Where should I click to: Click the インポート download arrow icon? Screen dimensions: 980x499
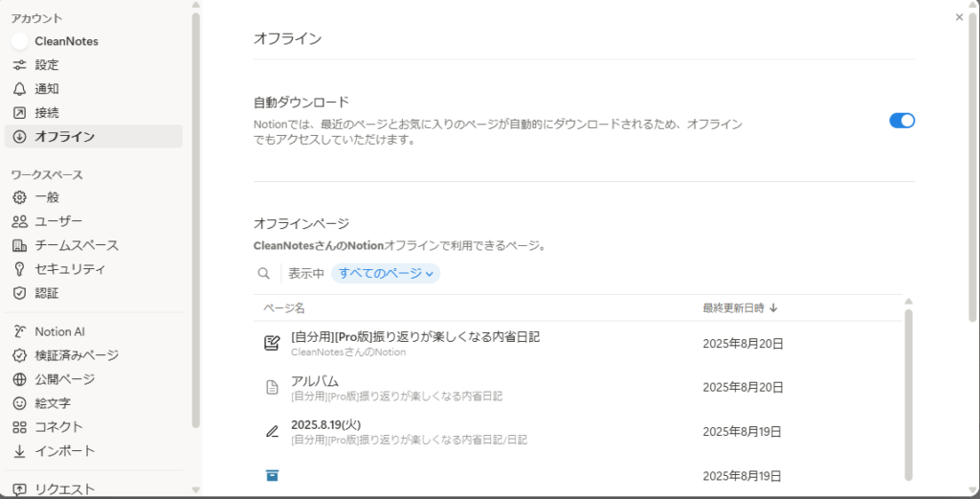19,451
